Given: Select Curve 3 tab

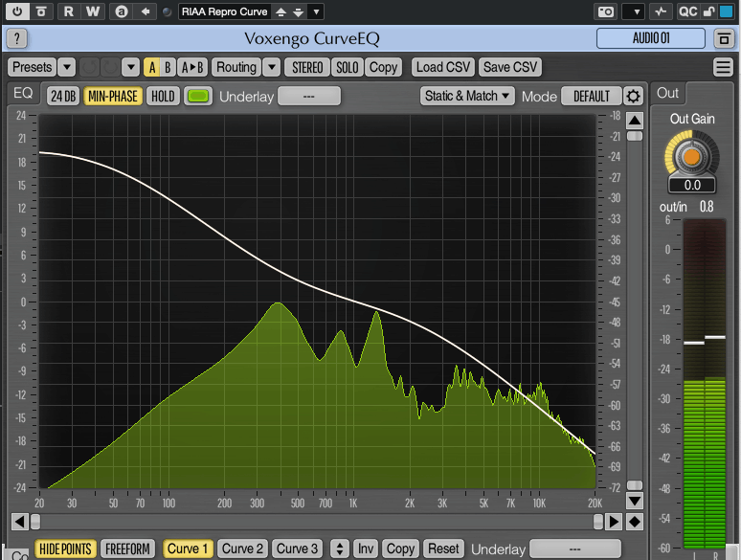Looking at the screenshot, I should coord(297,549).
